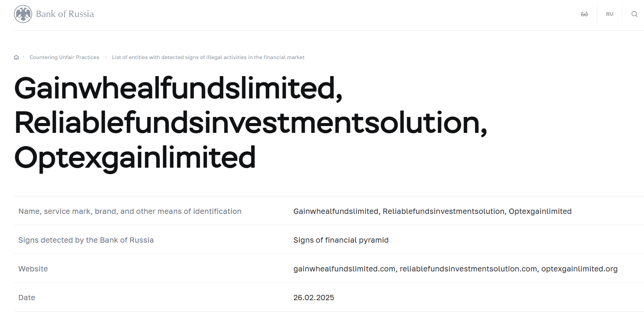Image resolution: width=644 pixels, height=321 pixels.
Task: Open the "List of entities with detected signs" breadcrumb
Action: coord(208,58)
